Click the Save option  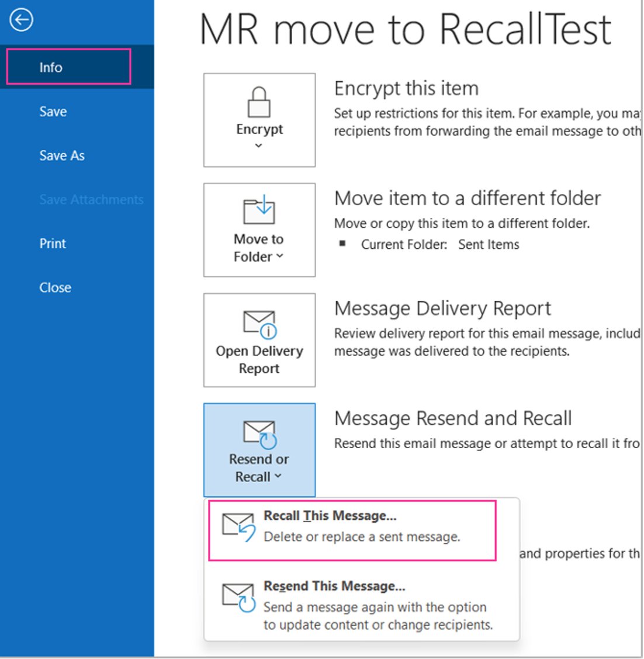point(53,111)
